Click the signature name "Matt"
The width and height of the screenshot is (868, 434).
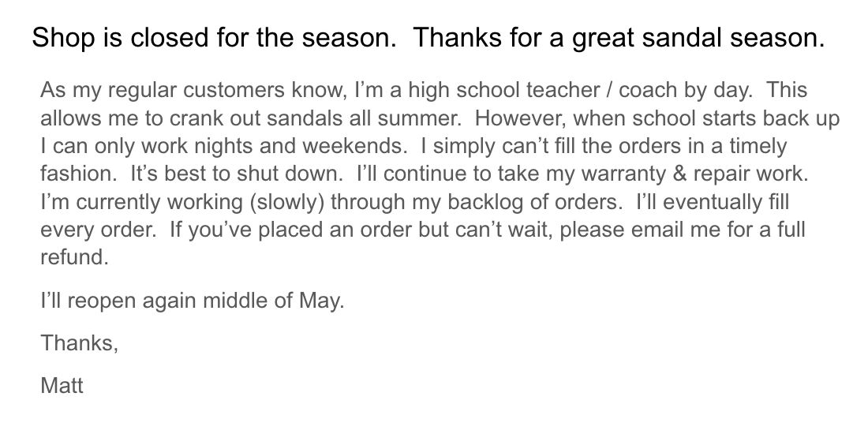[62, 385]
